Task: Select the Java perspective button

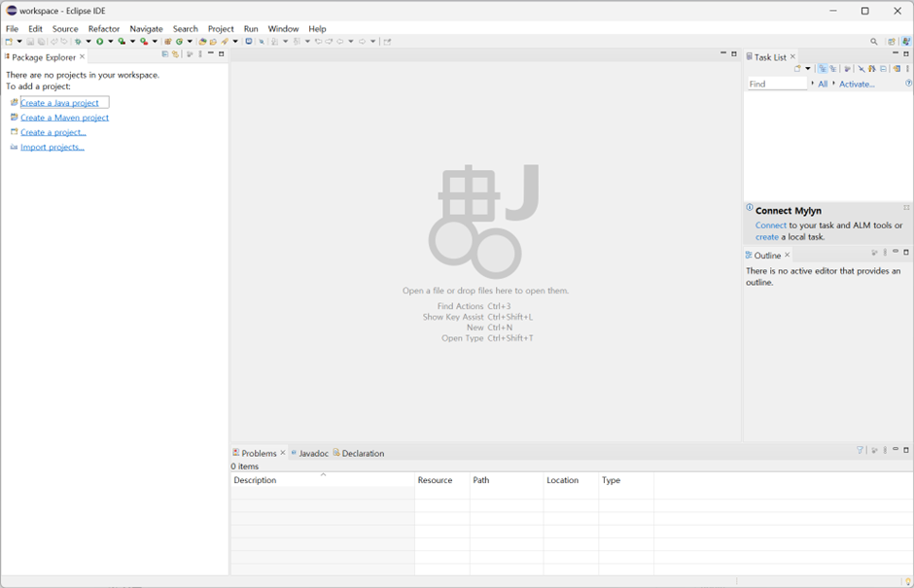Action: click(906, 42)
